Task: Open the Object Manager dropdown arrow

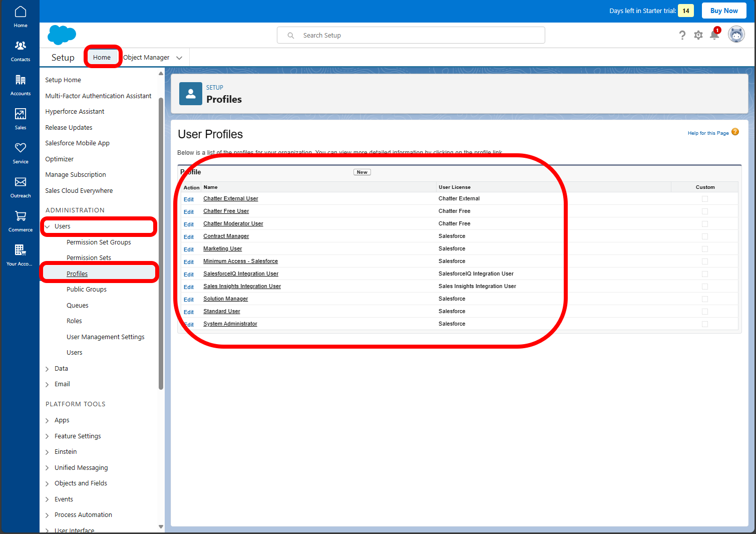Action: pyautogui.click(x=179, y=58)
